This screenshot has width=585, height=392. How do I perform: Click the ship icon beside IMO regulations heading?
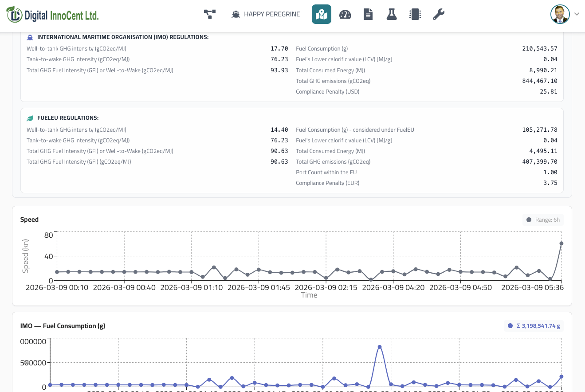coord(30,37)
